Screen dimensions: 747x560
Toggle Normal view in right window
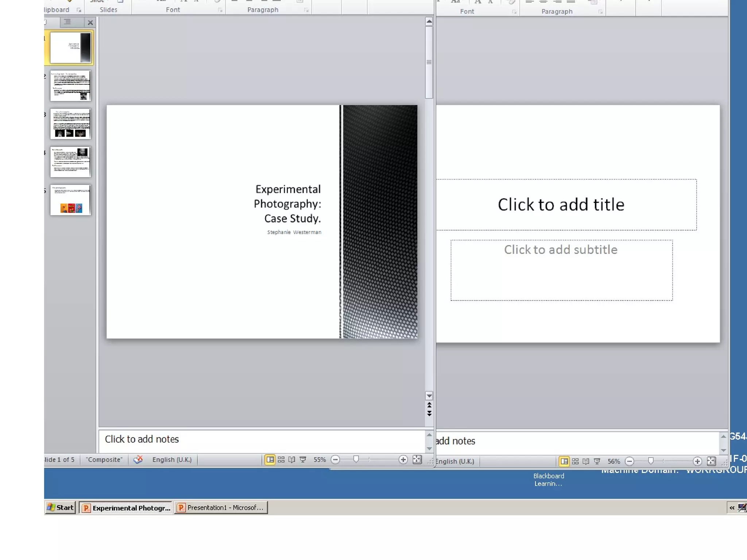[x=564, y=462]
